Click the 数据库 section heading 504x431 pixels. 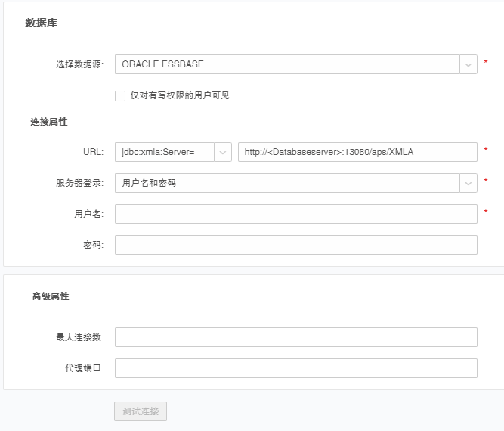[41, 23]
